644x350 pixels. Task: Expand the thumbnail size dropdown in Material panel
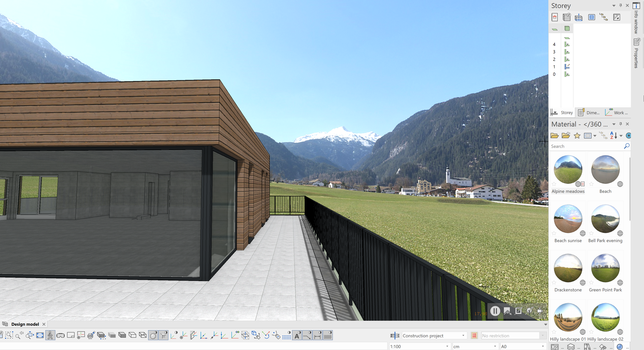click(x=595, y=136)
